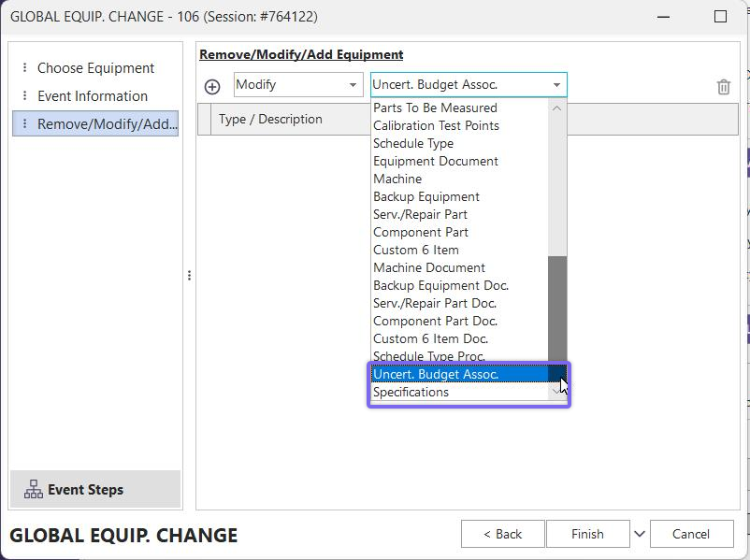Click the Type / Description column header
750x560 pixels.
270,120
